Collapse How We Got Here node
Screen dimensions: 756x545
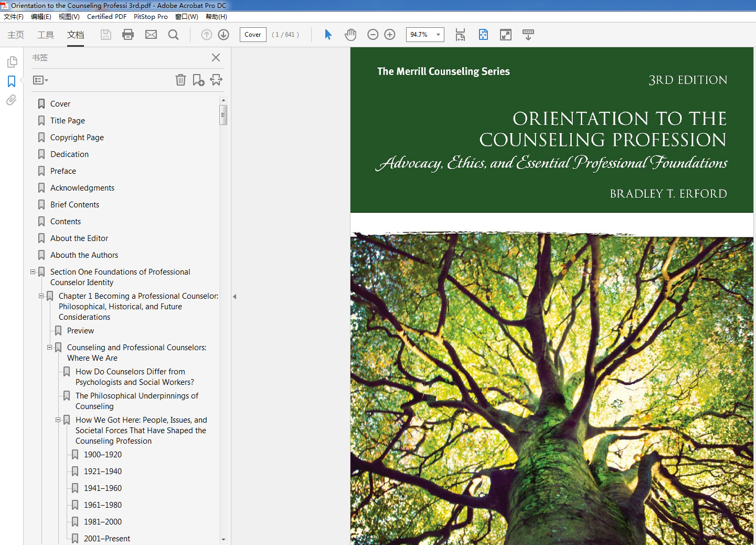click(58, 420)
